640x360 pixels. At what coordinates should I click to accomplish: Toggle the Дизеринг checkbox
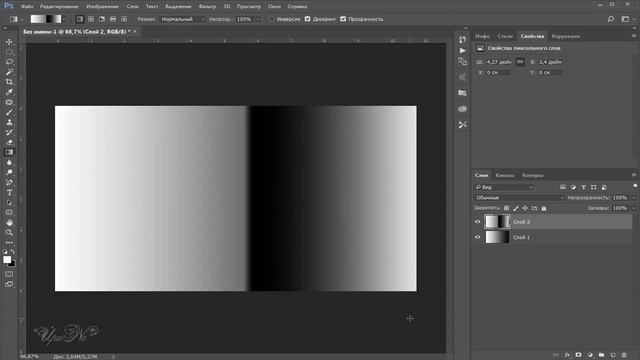pyautogui.click(x=307, y=19)
